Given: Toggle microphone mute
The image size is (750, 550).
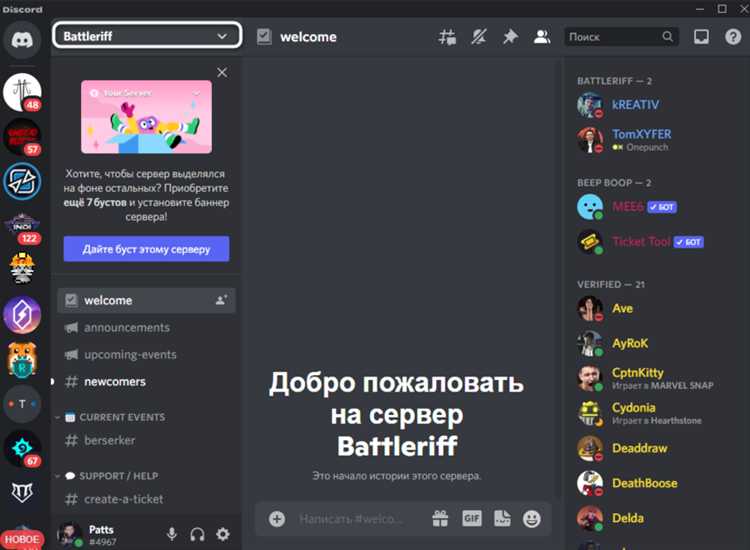Looking at the screenshot, I should pos(172,534).
